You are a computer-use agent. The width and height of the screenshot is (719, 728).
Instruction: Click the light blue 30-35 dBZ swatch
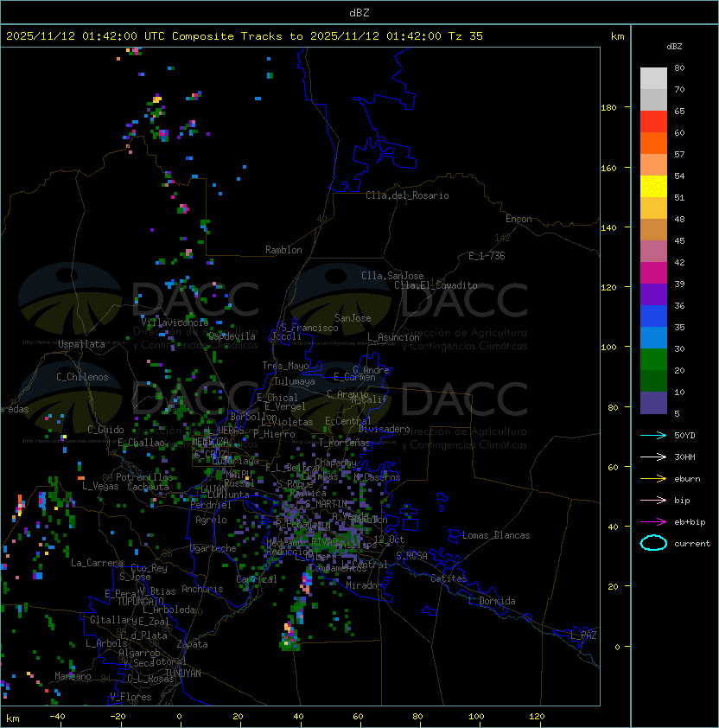(653, 338)
